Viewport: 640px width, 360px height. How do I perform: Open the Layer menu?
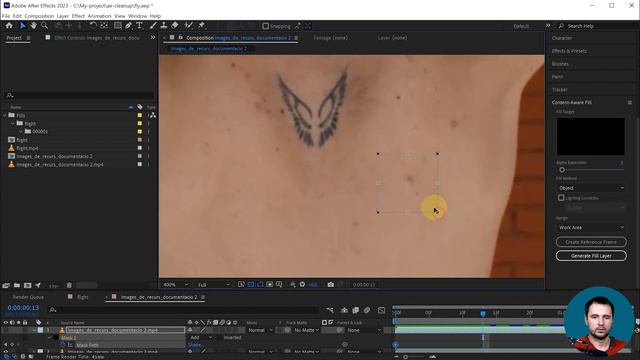pos(62,16)
